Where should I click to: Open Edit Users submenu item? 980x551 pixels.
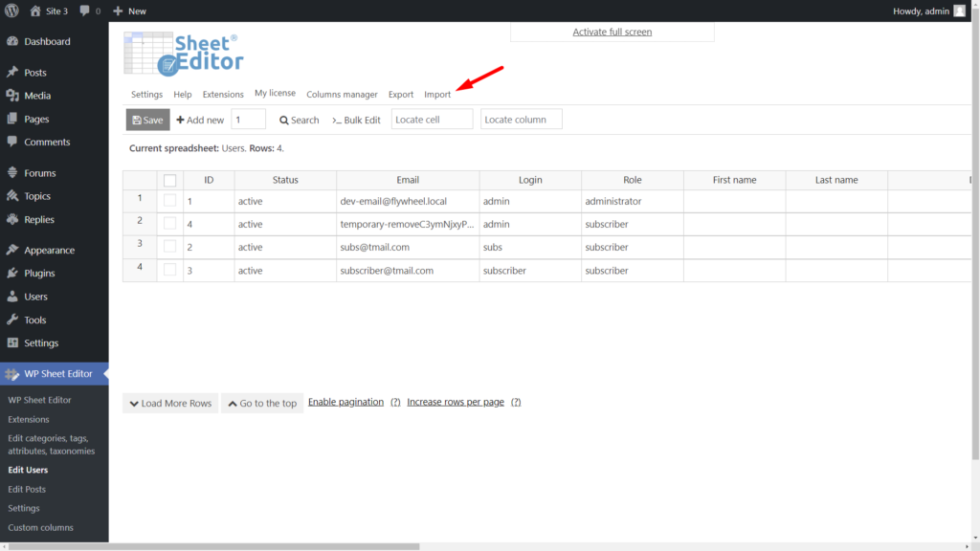pos(28,470)
